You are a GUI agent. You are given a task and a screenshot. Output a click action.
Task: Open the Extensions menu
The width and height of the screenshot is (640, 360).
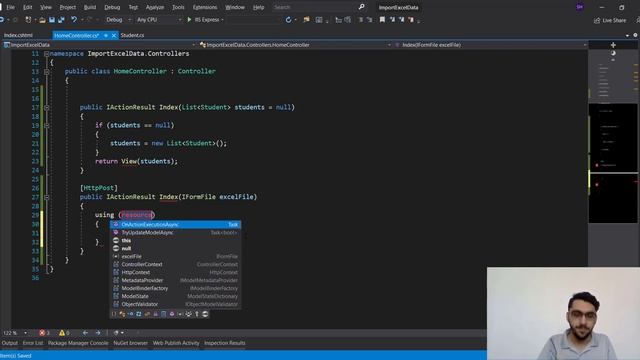(x=205, y=7)
